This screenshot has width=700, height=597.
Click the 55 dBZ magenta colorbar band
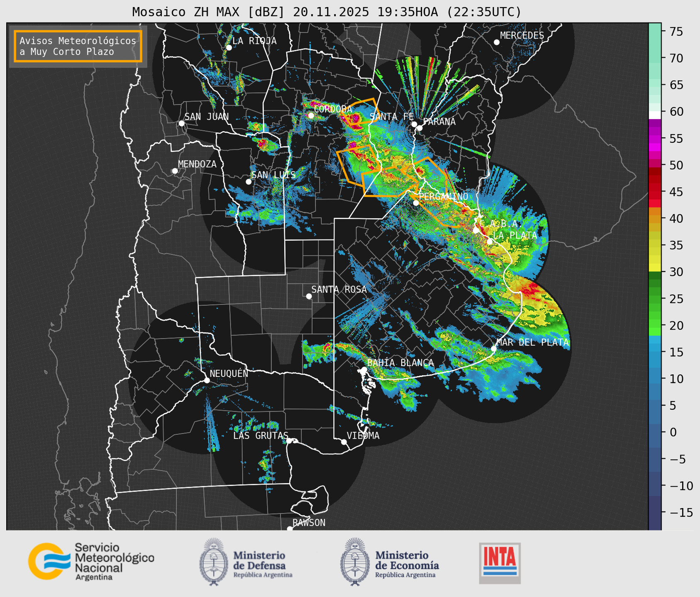point(655,138)
